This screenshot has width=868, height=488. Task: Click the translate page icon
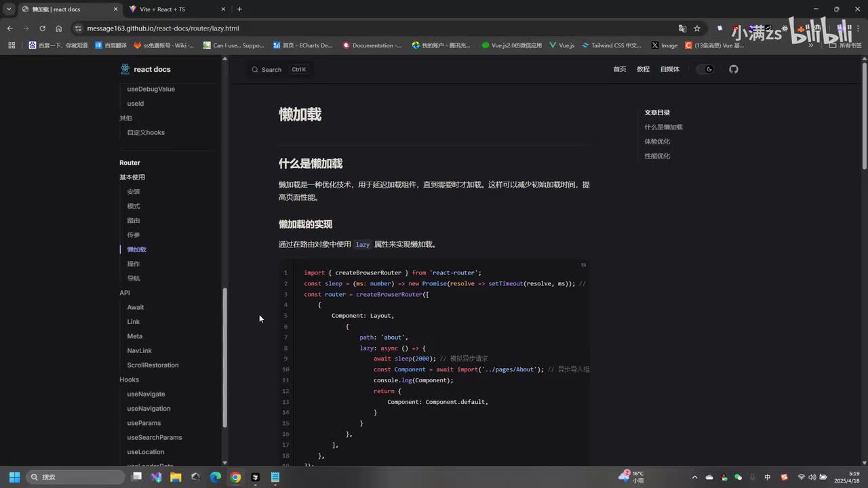[x=682, y=28]
